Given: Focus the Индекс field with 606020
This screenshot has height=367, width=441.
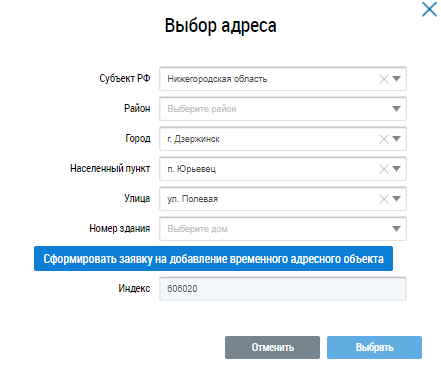Looking at the screenshot, I should 283,289.
